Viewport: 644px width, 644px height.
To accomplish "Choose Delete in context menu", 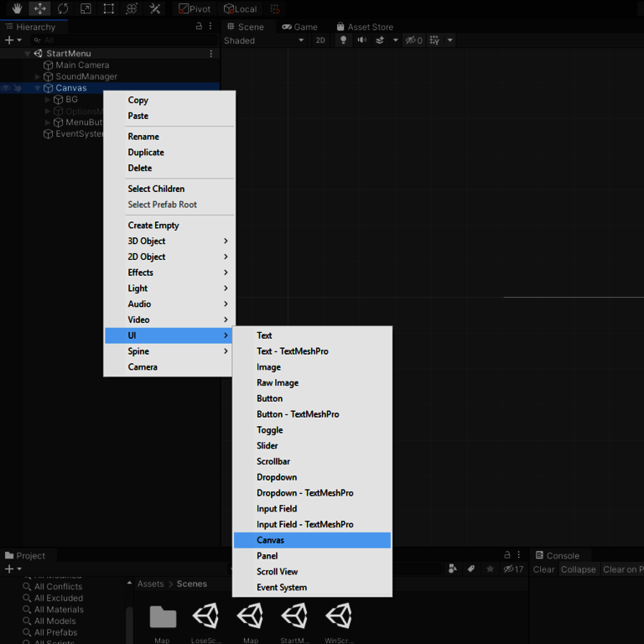I will click(169, 169).
